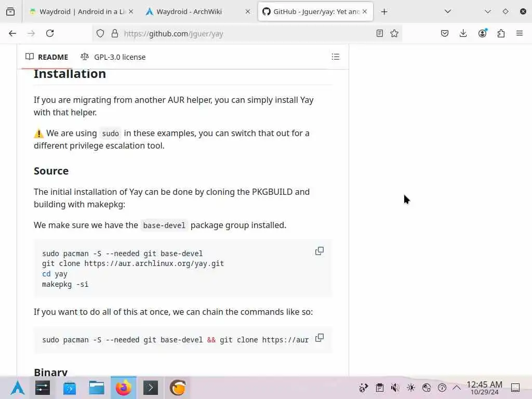Select the README tab

(x=47, y=57)
